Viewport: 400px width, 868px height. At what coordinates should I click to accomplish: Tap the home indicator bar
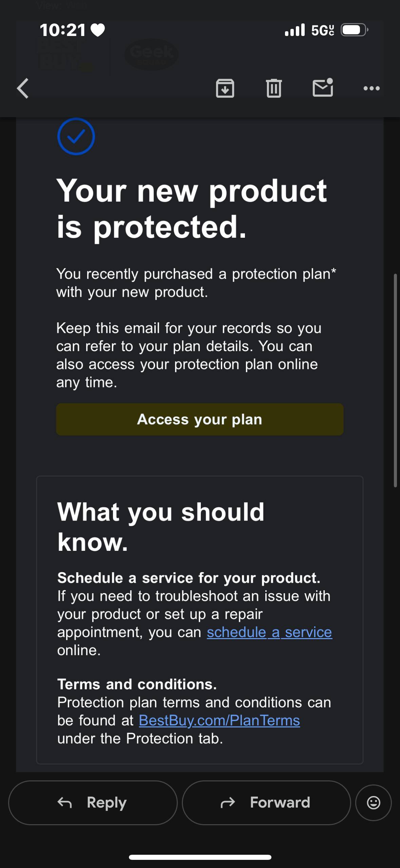click(200, 857)
